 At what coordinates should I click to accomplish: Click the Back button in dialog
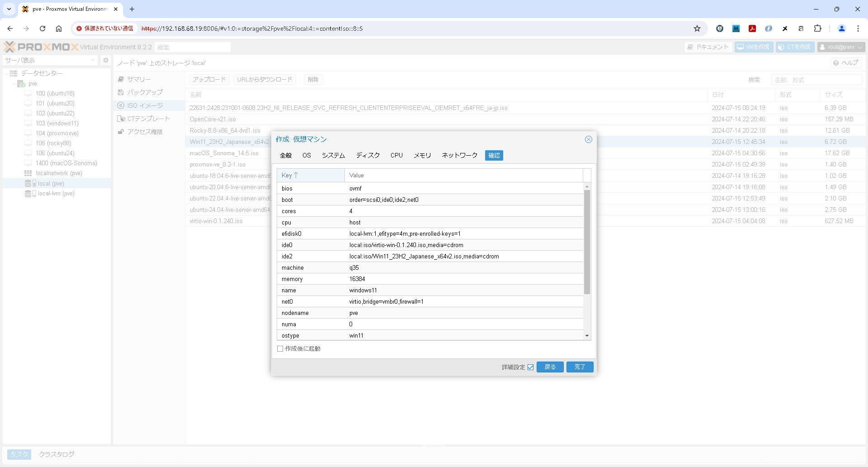[x=550, y=367]
